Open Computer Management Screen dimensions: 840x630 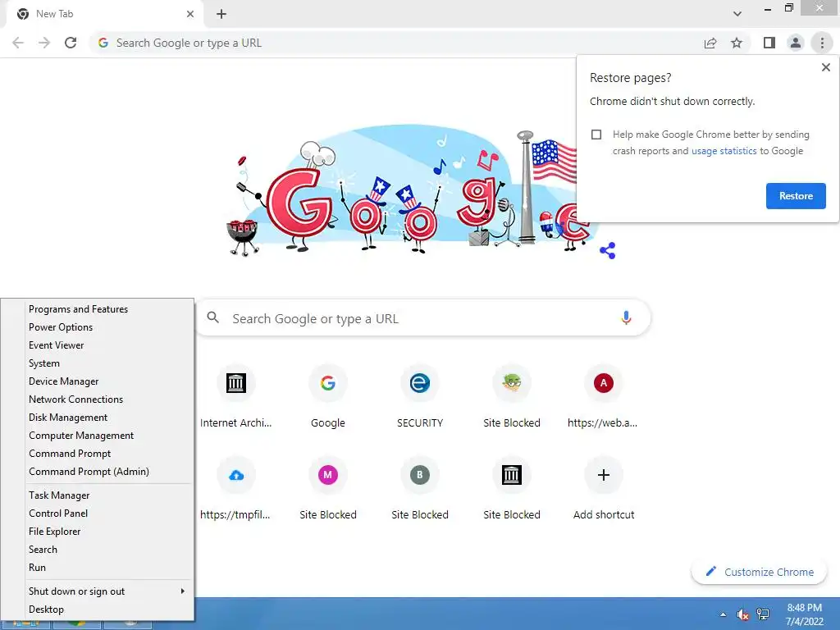click(x=97, y=436)
